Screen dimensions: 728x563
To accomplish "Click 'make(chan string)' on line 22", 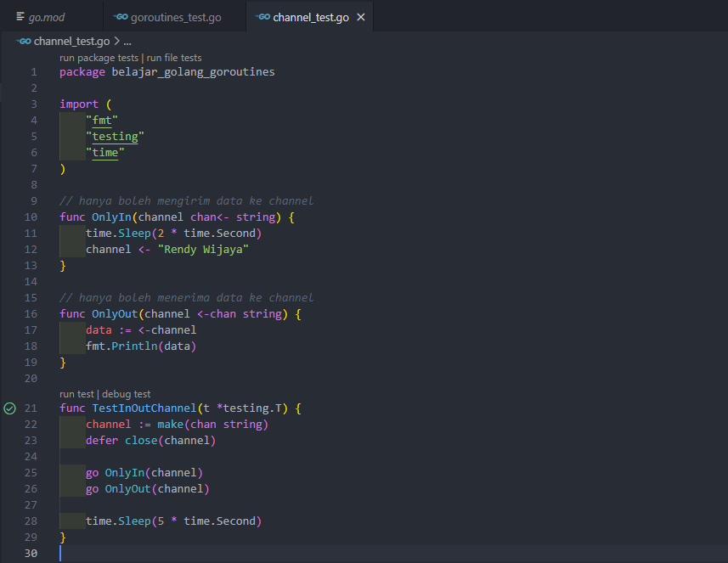I will 212,425.
